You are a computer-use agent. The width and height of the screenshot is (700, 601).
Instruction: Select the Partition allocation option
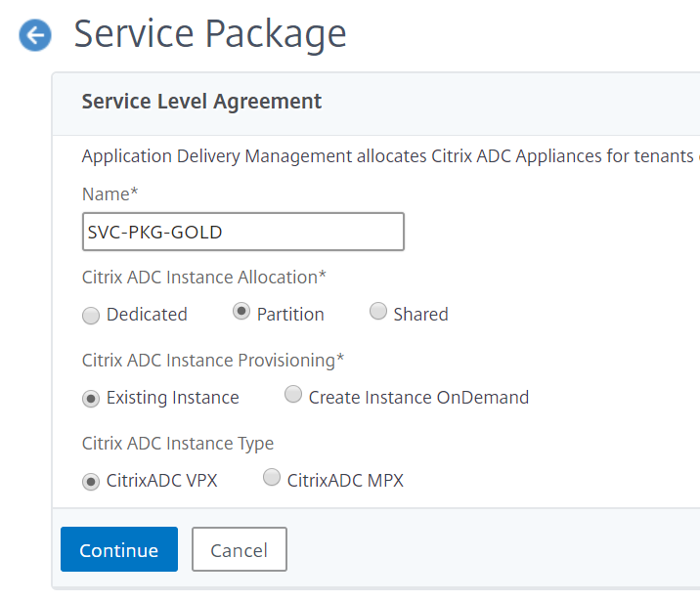[x=241, y=312]
